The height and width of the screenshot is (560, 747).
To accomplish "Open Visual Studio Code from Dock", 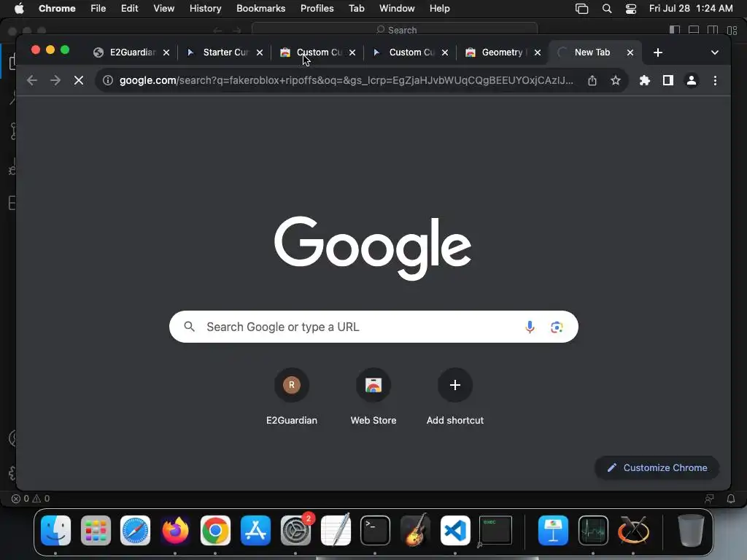I will (455, 530).
